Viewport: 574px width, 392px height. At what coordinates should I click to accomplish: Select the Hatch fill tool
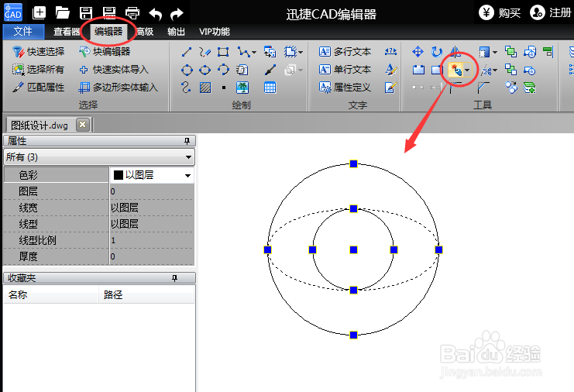click(x=205, y=88)
